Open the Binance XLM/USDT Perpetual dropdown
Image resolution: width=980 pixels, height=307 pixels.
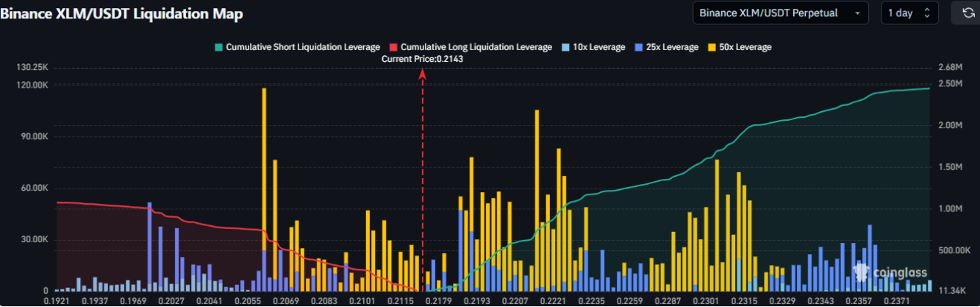pos(780,13)
